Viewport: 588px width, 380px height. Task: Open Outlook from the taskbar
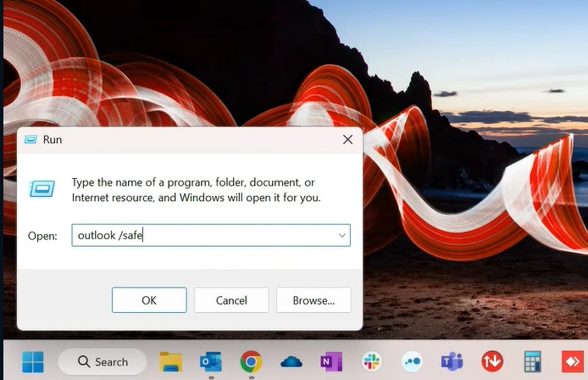pos(211,362)
